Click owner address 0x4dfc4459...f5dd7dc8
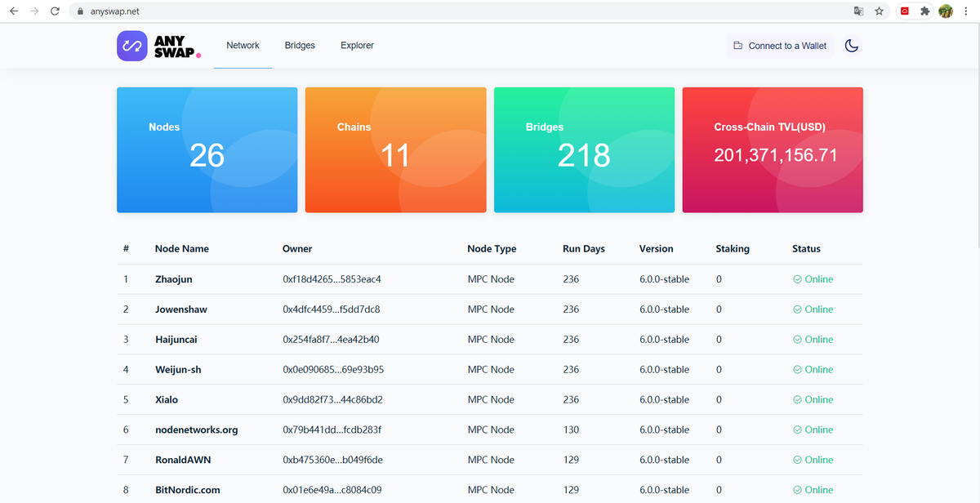Image resolution: width=980 pixels, height=503 pixels. 332,309
